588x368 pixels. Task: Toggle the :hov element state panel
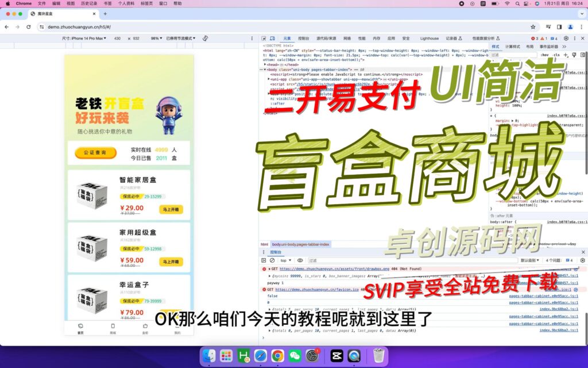tap(545, 55)
